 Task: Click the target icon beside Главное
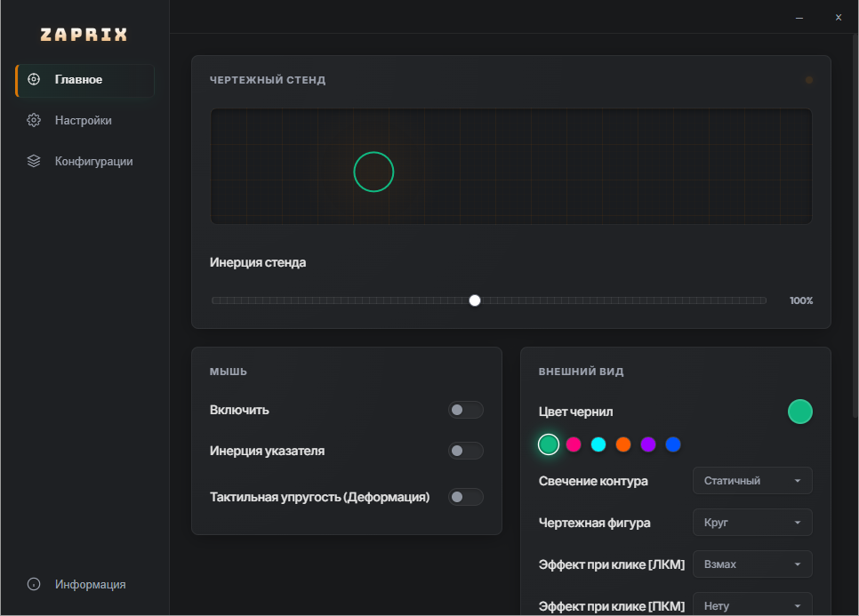click(x=34, y=79)
